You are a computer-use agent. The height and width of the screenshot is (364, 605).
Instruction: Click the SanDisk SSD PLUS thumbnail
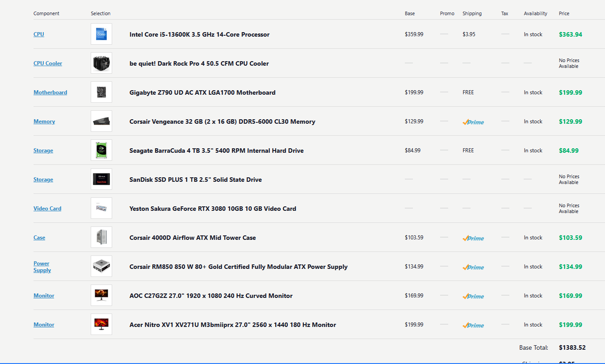click(101, 179)
